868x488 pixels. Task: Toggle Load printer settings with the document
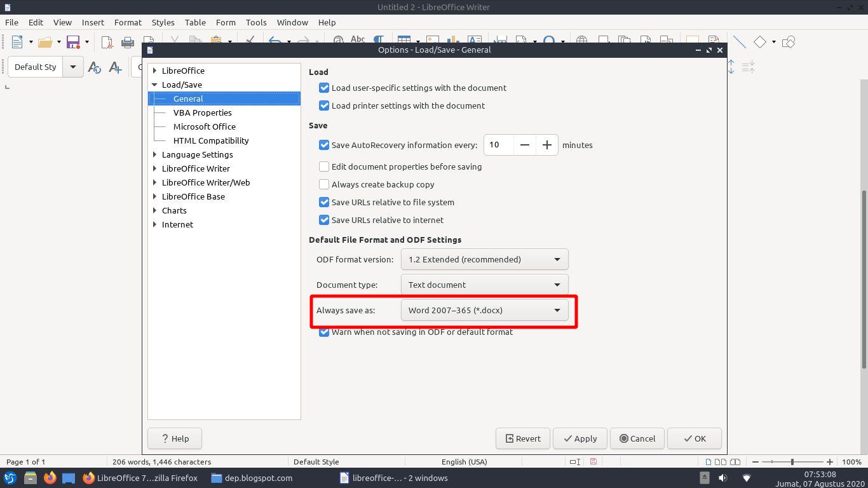(x=324, y=105)
